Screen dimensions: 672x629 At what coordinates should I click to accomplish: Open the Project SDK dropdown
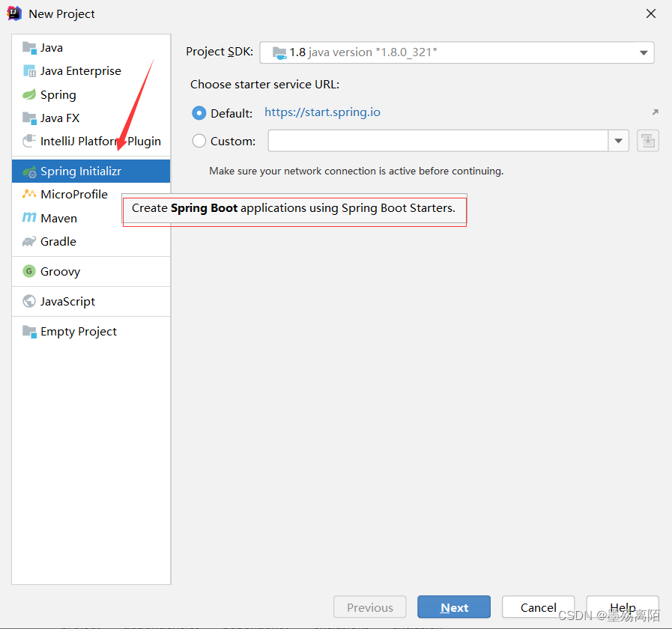point(644,52)
